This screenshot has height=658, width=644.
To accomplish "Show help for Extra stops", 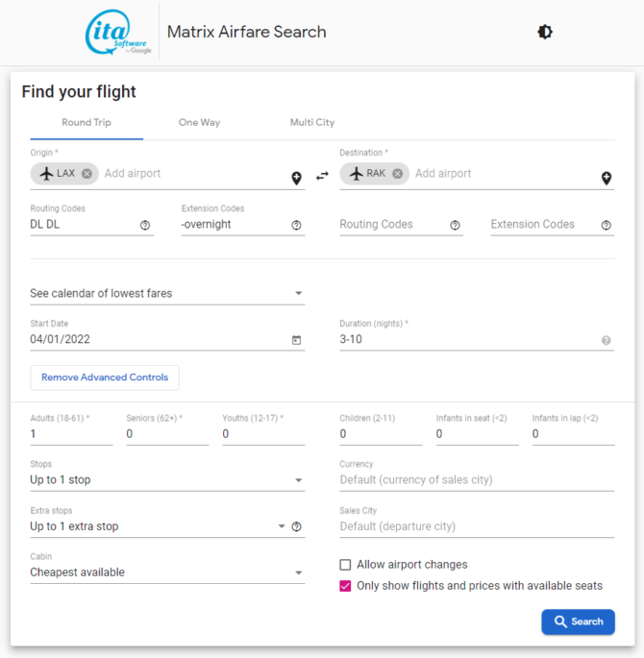I will pos(296,526).
